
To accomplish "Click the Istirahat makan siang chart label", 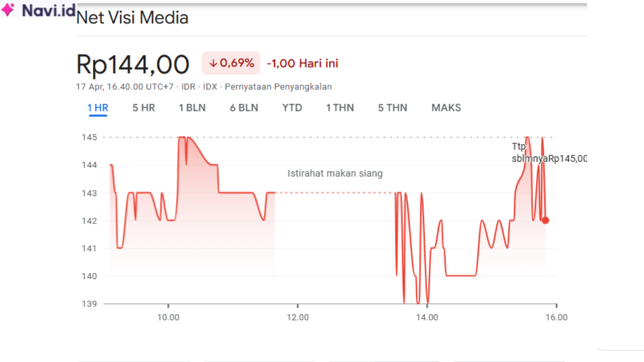I will [334, 173].
